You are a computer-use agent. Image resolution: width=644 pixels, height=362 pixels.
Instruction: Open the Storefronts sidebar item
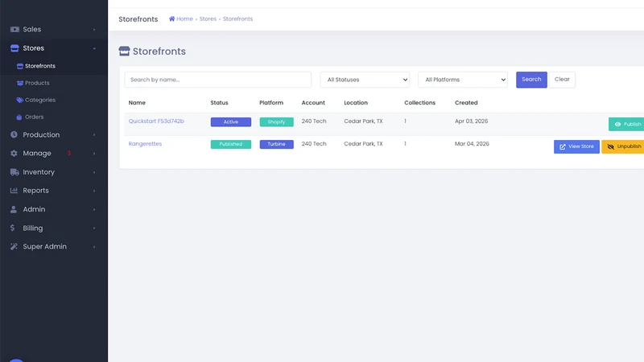point(39,66)
